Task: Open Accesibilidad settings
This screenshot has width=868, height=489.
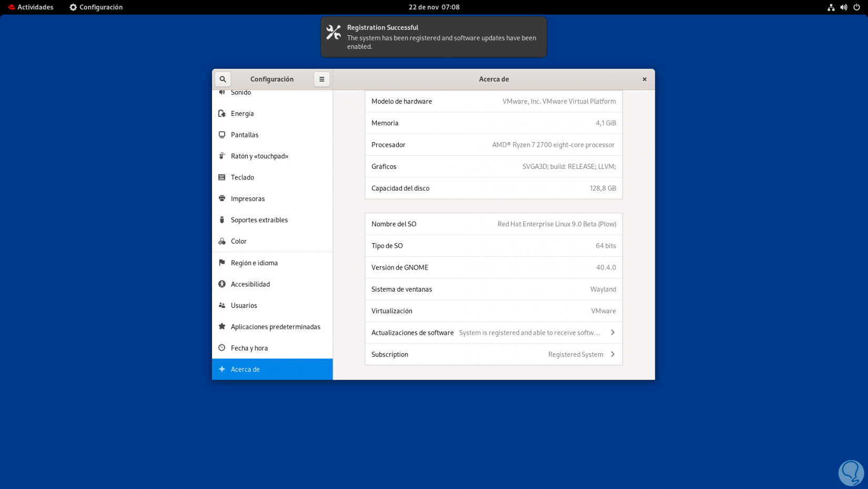Action: pyautogui.click(x=272, y=284)
